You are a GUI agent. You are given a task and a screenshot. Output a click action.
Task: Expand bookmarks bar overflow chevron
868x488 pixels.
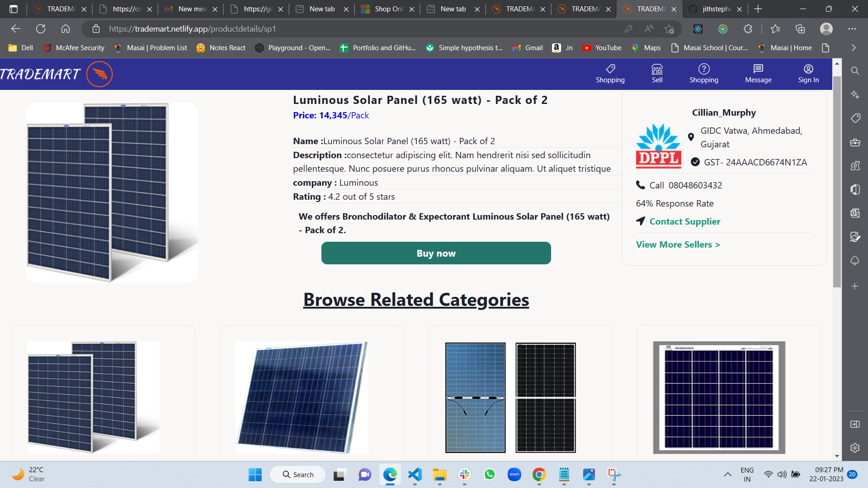(854, 48)
